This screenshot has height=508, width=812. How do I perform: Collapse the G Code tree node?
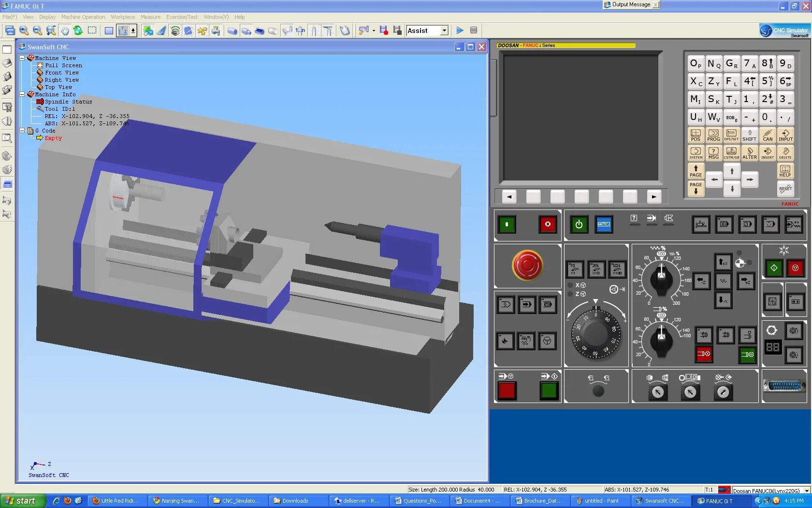22,130
